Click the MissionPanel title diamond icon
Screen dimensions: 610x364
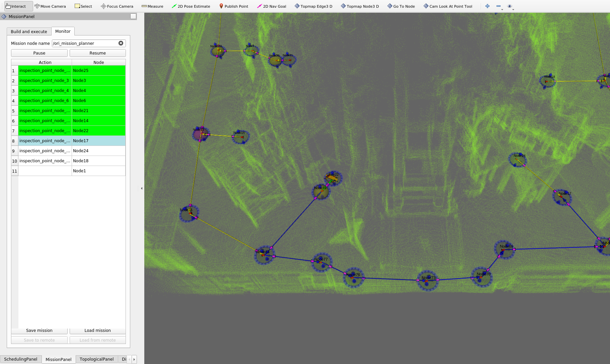[x=4, y=16]
